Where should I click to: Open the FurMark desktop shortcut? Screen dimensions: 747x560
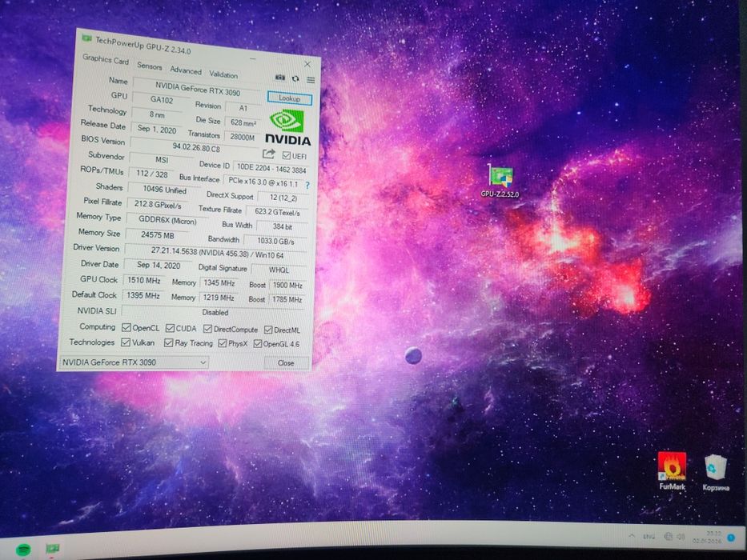(672, 471)
